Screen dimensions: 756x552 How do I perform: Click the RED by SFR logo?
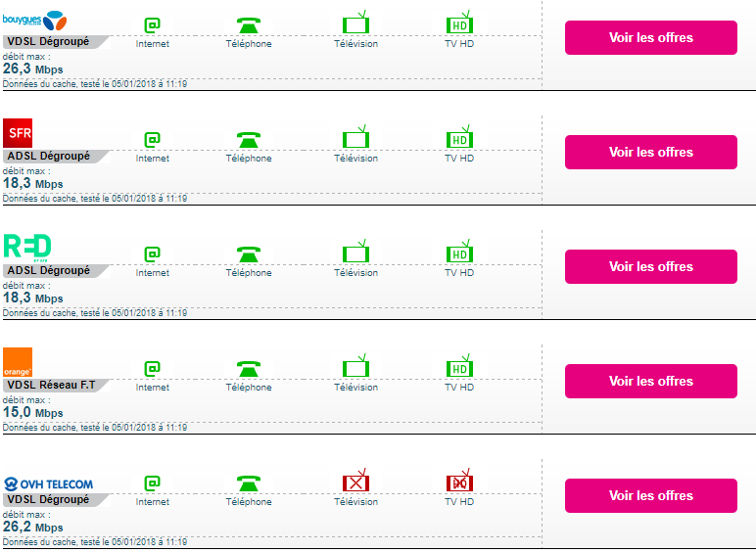(x=27, y=247)
